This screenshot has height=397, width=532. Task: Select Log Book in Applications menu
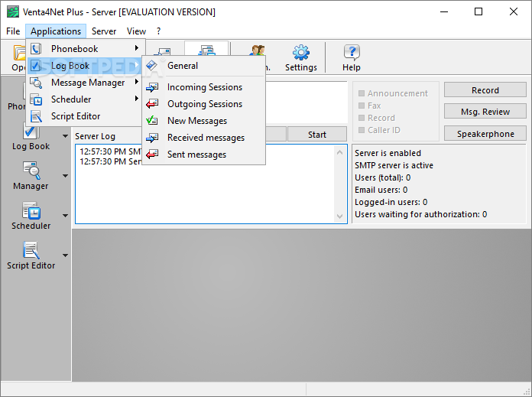point(86,66)
